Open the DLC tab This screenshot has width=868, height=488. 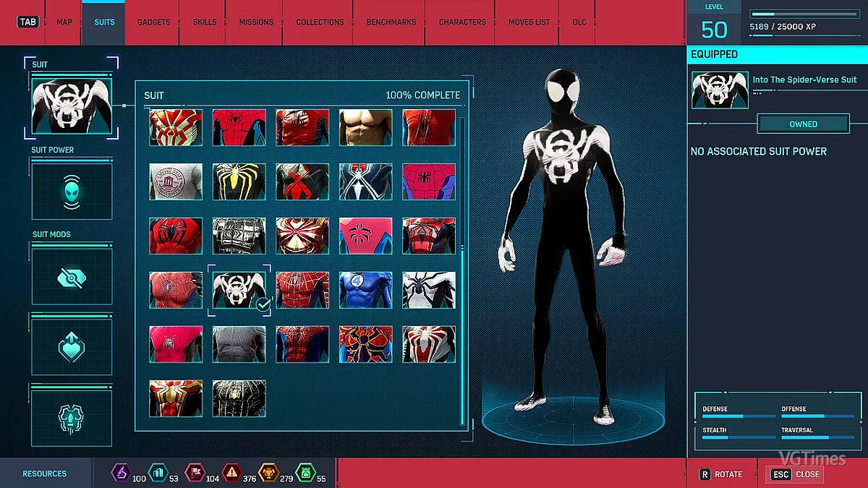point(579,22)
